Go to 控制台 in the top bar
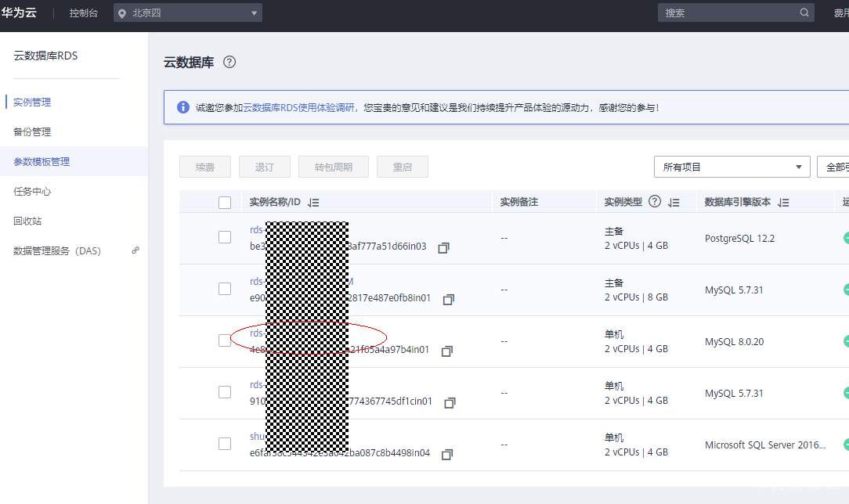849x504 pixels. click(x=83, y=13)
